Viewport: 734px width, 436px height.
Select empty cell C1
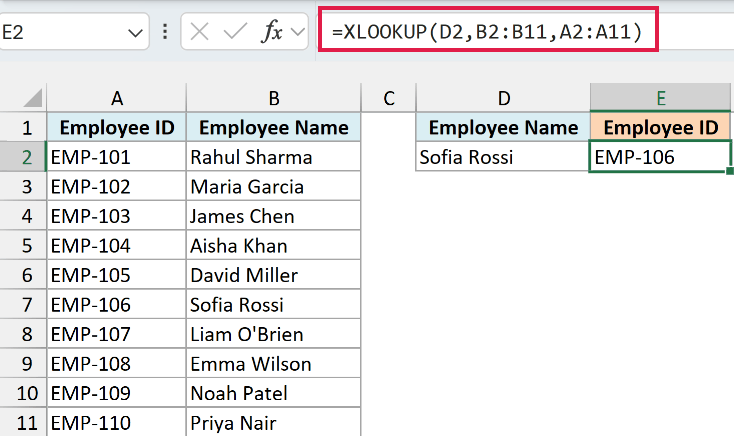point(389,127)
